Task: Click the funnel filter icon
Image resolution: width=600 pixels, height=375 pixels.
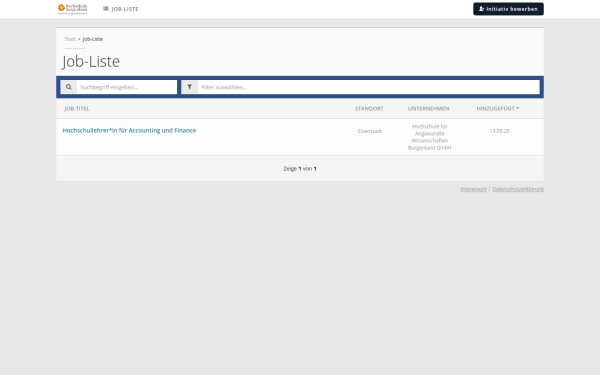Action: 189,87
